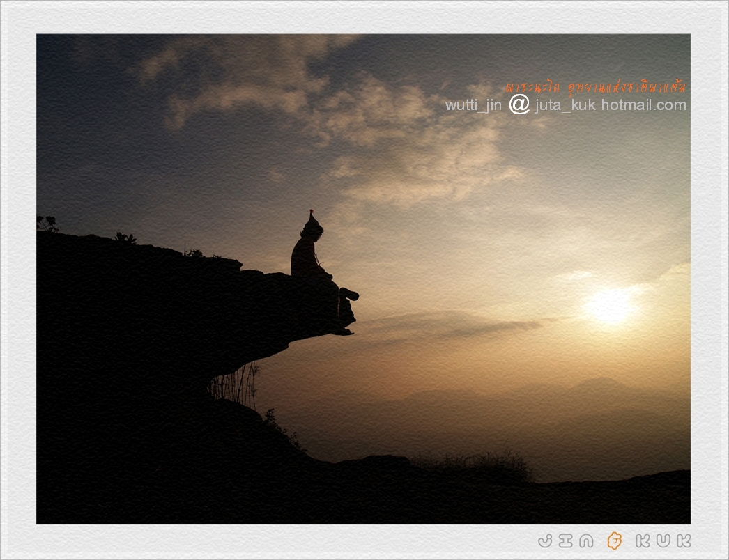Viewport: 729px width, 560px height.
Task: Click the orange @ emblem between JIN and KUK
Action: (614, 540)
